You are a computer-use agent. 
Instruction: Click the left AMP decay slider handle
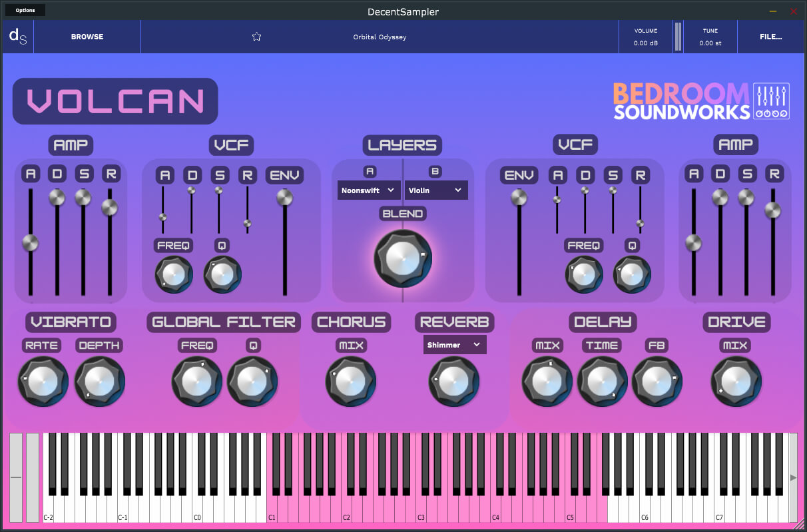click(x=57, y=197)
